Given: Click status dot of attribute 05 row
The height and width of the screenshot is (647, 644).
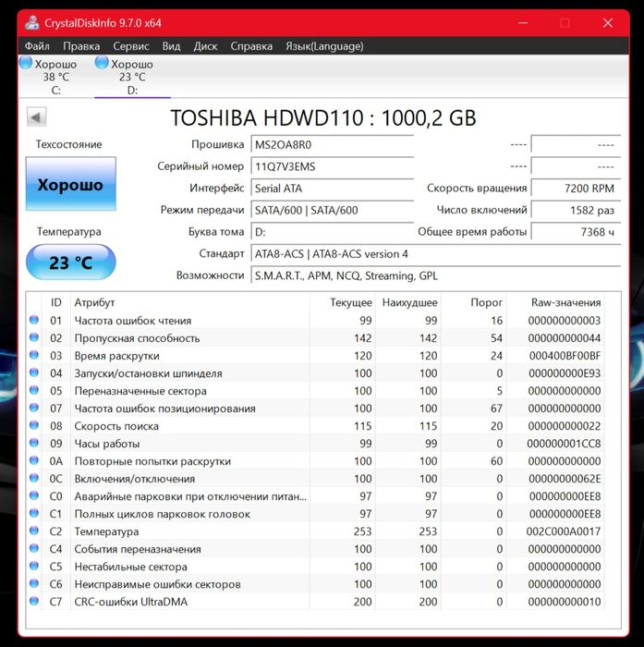Looking at the screenshot, I should [x=34, y=390].
